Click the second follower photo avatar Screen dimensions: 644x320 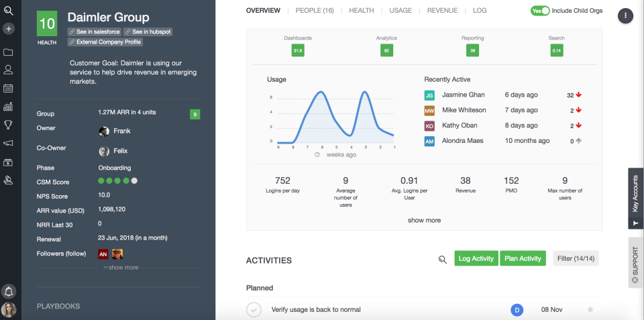pos(118,254)
